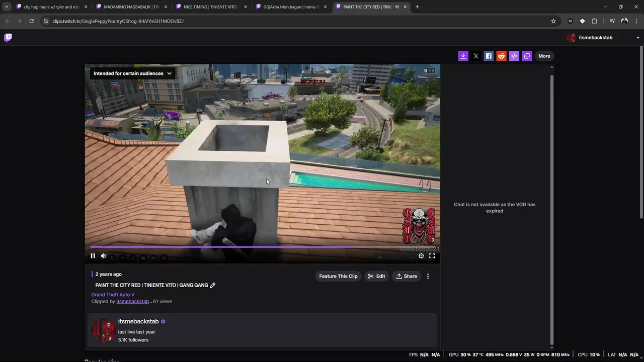Click Feature This Clip
The image size is (644, 362).
tap(338, 276)
